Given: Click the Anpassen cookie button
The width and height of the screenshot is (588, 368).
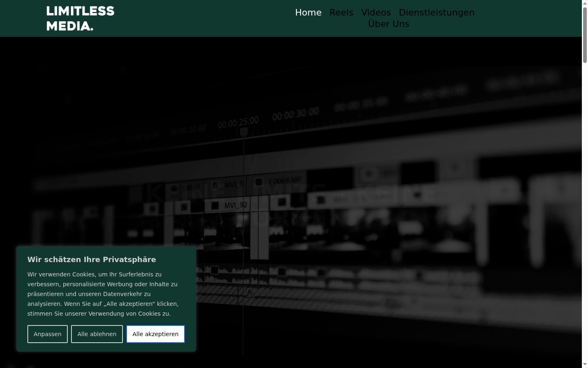Looking at the screenshot, I should coord(47,334).
